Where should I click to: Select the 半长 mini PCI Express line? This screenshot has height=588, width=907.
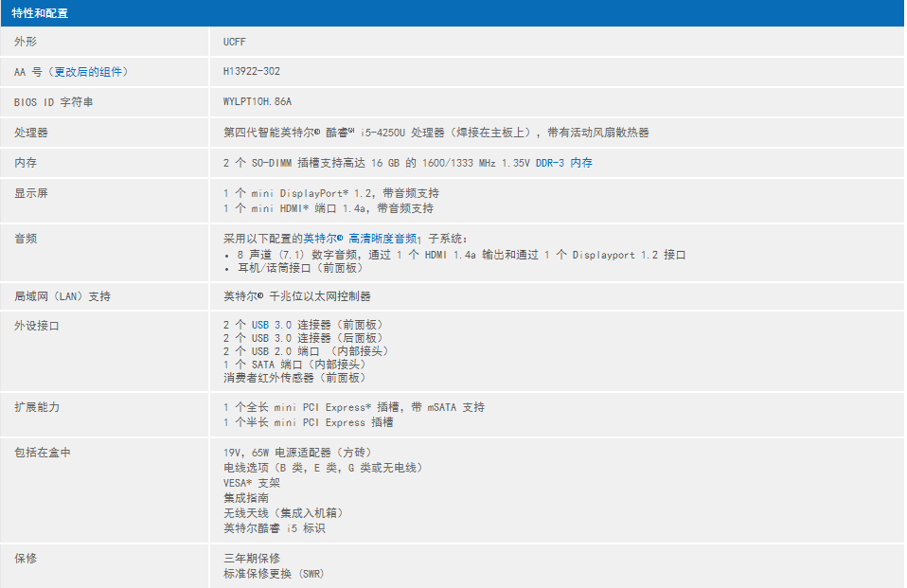pyautogui.click(x=309, y=422)
